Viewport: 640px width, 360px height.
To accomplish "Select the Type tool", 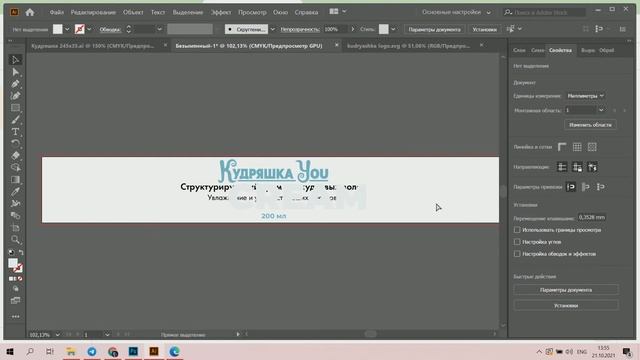I will pos(15,132).
